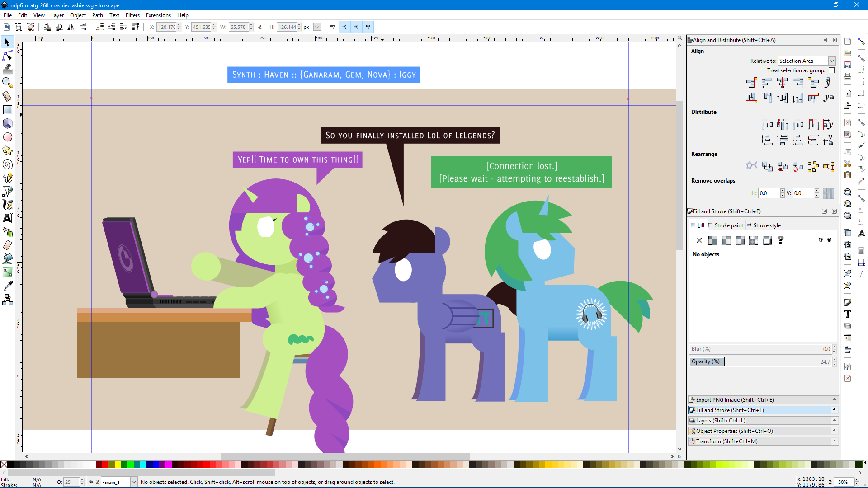The width and height of the screenshot is (868, 488).
Task: Iconify Align and Distribute panel
Action: (x=824, y=40)
